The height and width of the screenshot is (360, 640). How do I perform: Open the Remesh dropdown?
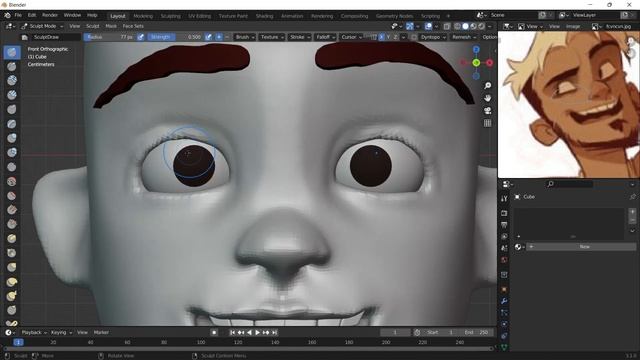464,37
